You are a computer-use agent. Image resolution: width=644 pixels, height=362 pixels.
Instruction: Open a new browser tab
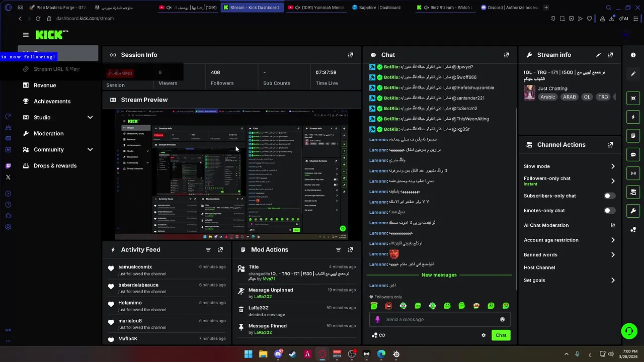(546, 8)
